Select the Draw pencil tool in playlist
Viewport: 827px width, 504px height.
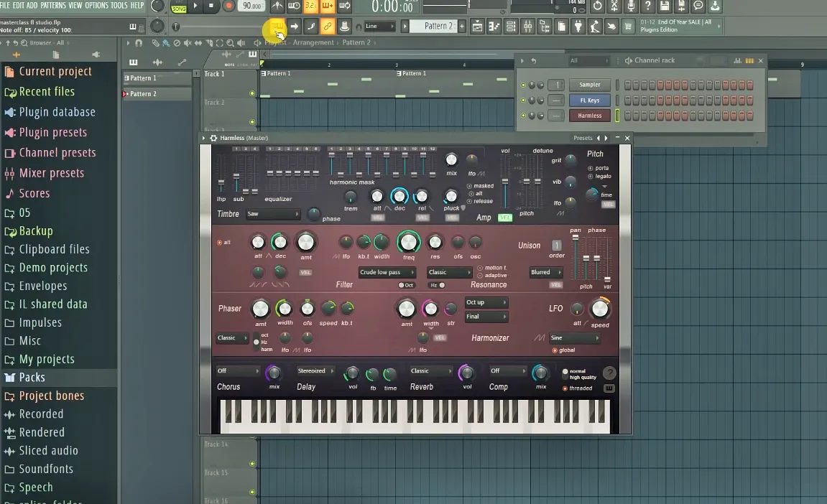[x=155, y=42]
